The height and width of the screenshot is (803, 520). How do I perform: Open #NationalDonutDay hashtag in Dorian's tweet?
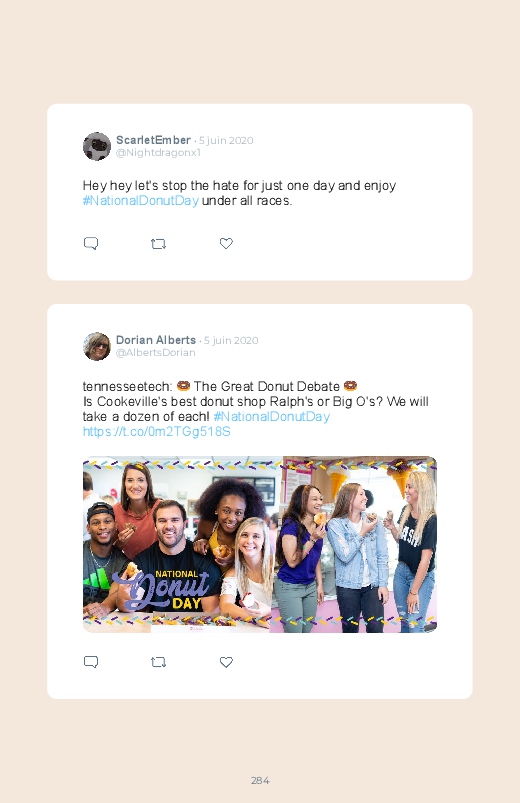[272, 416]
